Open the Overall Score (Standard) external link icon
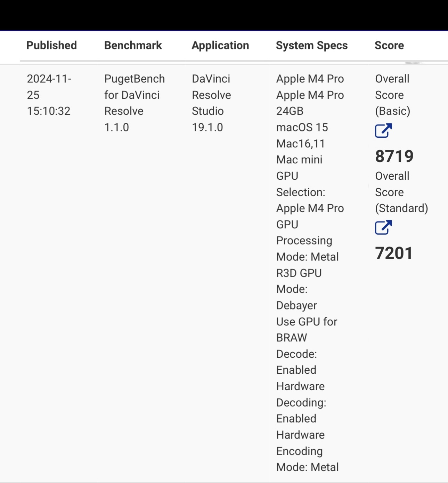This screenshot has height=483, width=448. point(383,227)
